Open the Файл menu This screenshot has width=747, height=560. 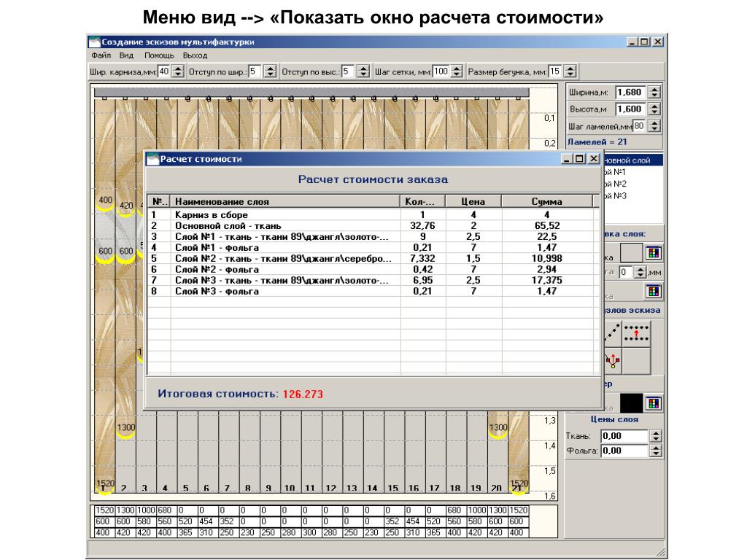101,55
